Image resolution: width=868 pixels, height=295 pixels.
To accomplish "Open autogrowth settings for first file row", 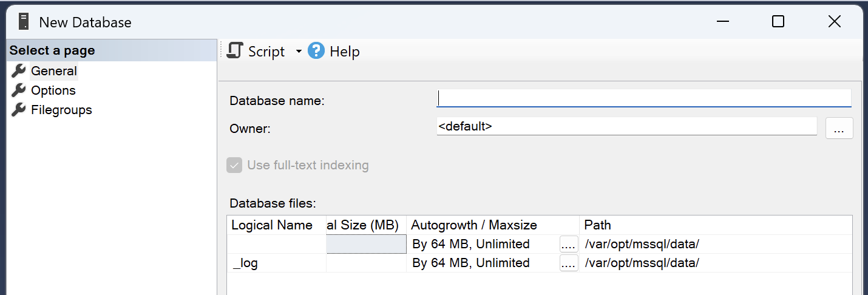I will tap(569, 245).
